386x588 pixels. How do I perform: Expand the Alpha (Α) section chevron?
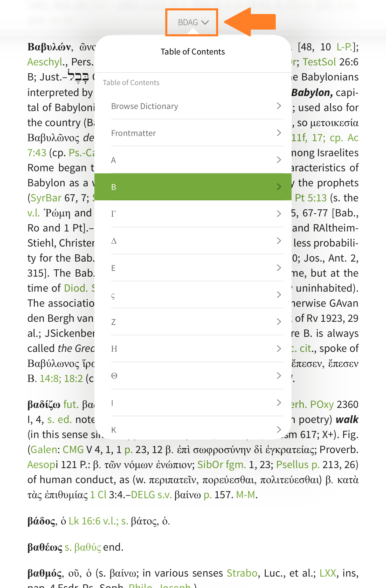click(x=279, y=160)
